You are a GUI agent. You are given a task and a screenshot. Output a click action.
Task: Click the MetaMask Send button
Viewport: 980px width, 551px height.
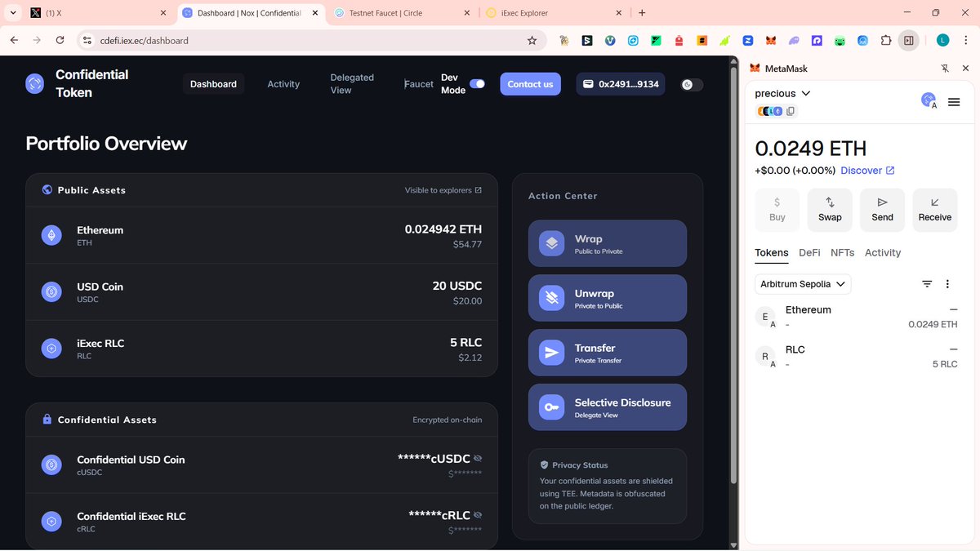pyautogui.click(x=882, y=210)
